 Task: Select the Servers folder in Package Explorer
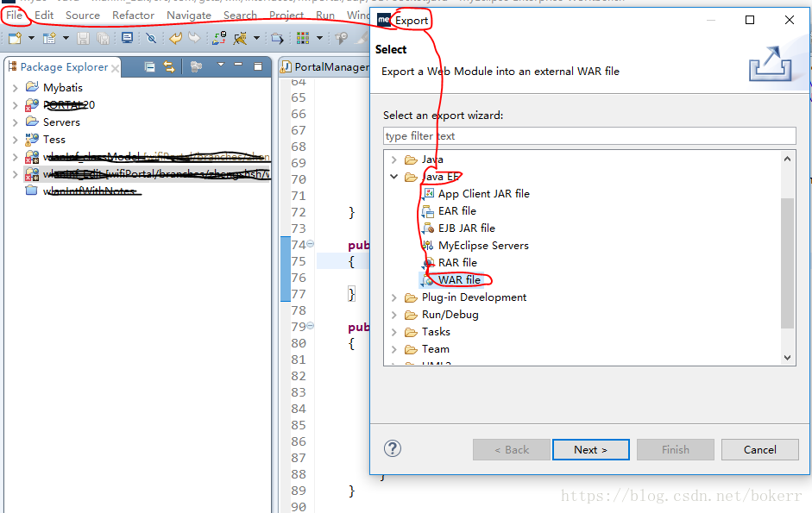coord(61,122)
